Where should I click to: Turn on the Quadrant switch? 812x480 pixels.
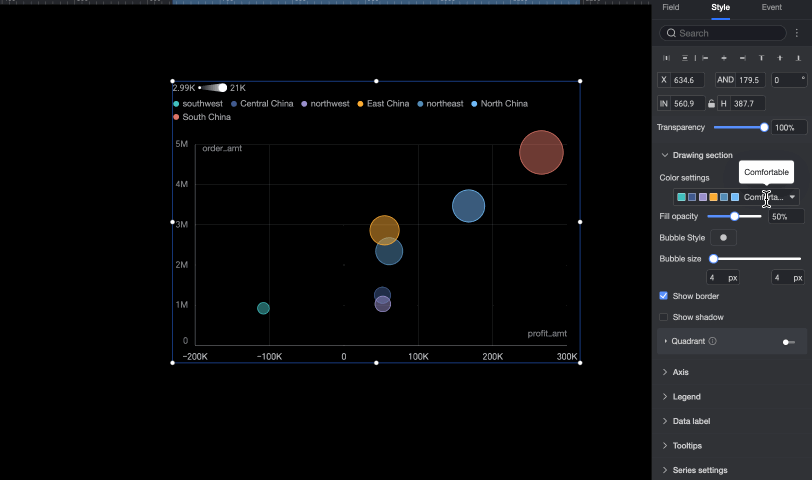pos(789,342)
